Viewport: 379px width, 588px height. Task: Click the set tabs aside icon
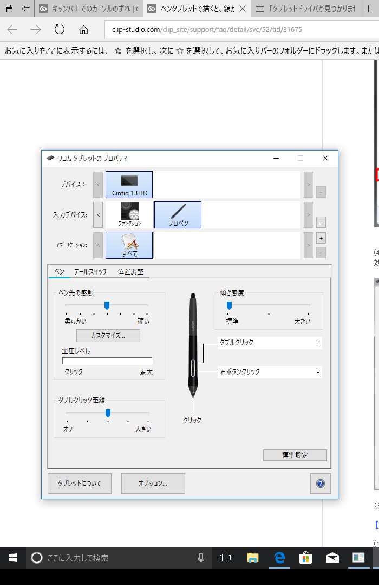point(26,8)
